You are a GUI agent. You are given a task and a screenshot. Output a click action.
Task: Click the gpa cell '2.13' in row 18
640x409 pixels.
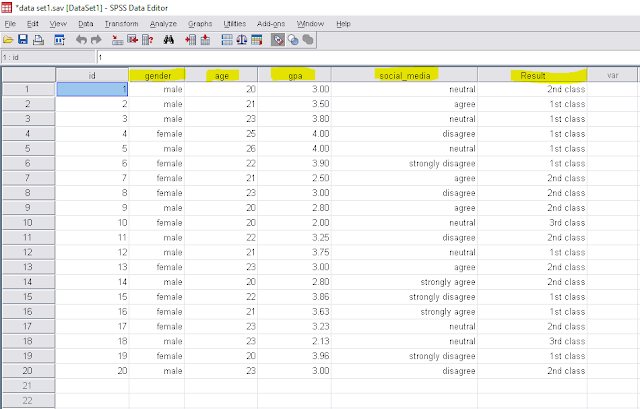coord(295,341)
